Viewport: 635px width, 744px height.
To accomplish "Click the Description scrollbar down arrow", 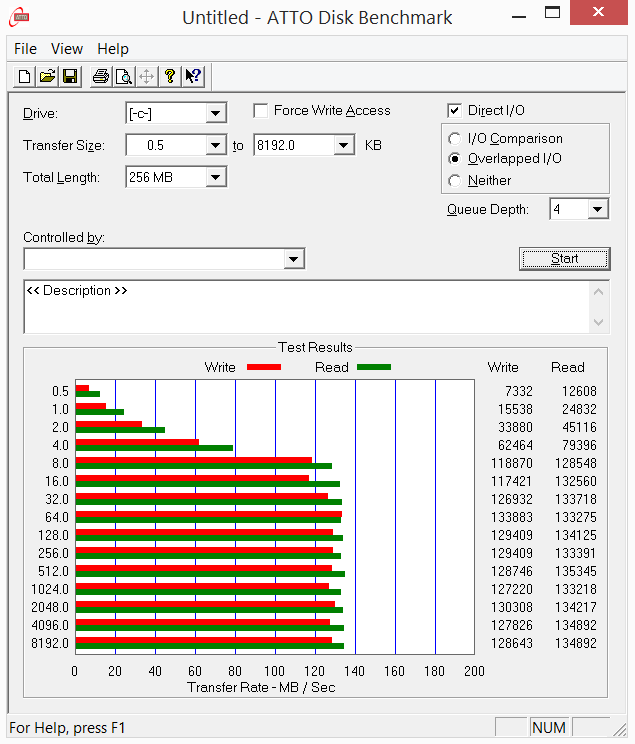I will [x=598, y=322].
